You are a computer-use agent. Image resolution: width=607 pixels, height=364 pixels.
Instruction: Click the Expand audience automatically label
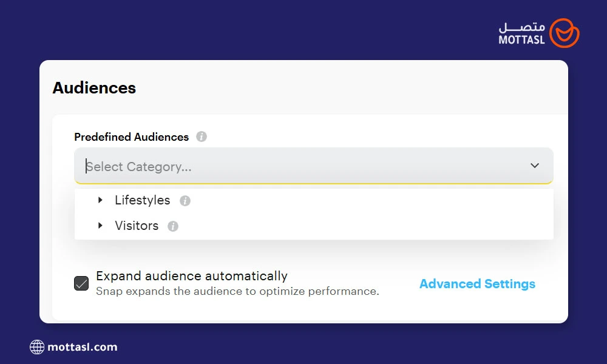[x=191, y=276]
